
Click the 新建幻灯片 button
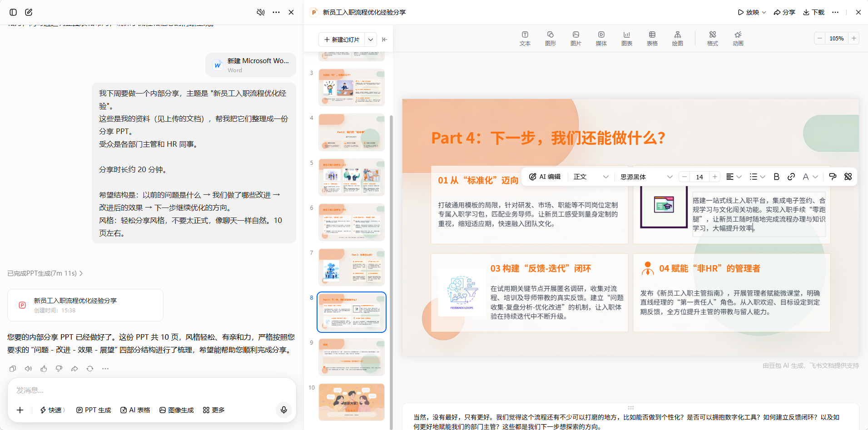342,40
